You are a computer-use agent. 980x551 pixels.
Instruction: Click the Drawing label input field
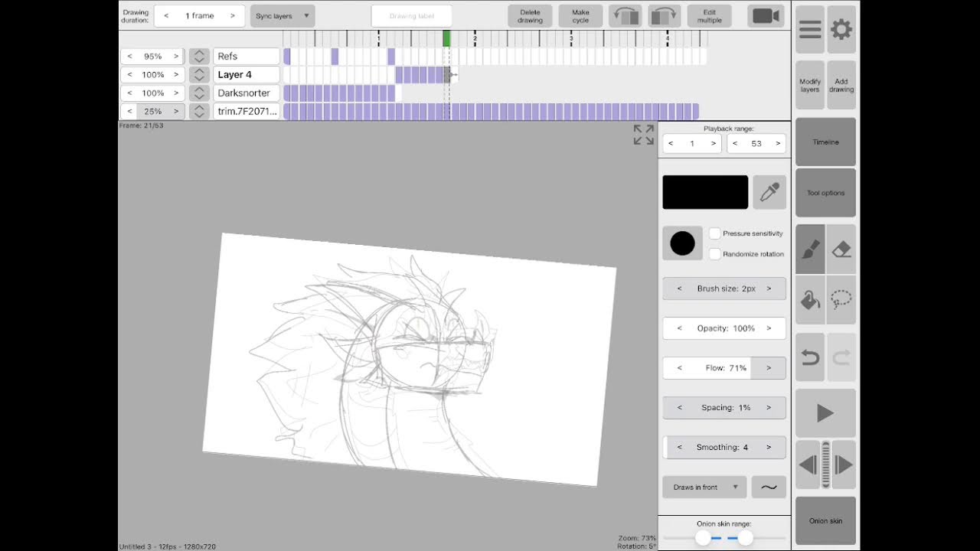point(412,16)
